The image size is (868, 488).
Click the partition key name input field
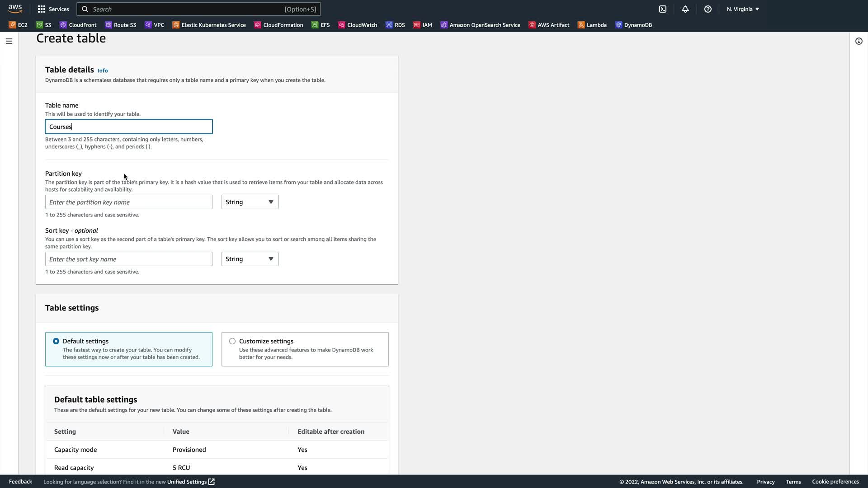129,202
